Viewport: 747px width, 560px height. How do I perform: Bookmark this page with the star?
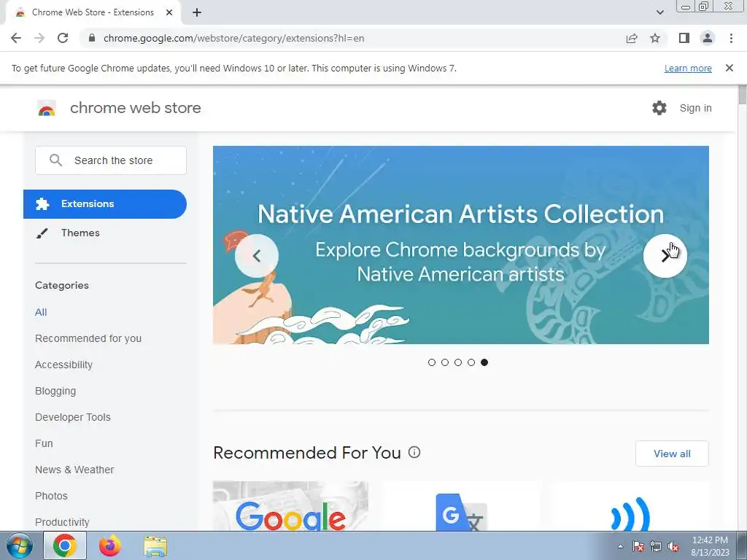tap(655, 38)
